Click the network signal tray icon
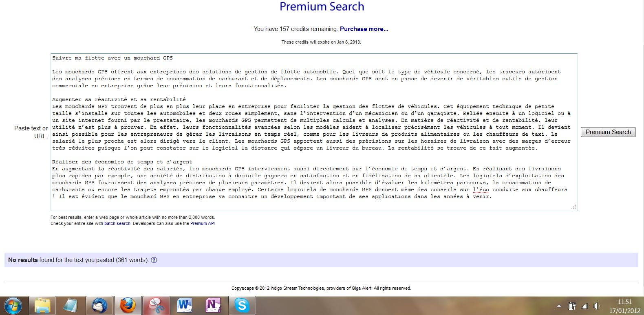This screenshot has height=315, width=644. [x=584, y=306]
